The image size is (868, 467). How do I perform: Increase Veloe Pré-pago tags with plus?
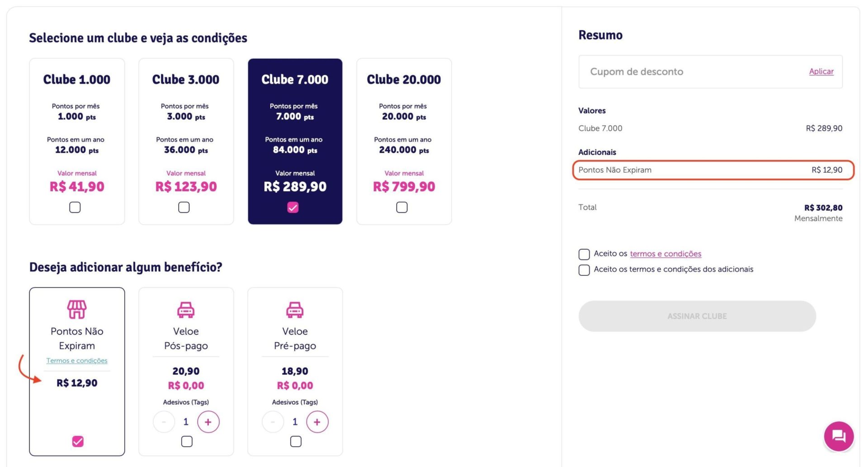click(x=317, y=422)
